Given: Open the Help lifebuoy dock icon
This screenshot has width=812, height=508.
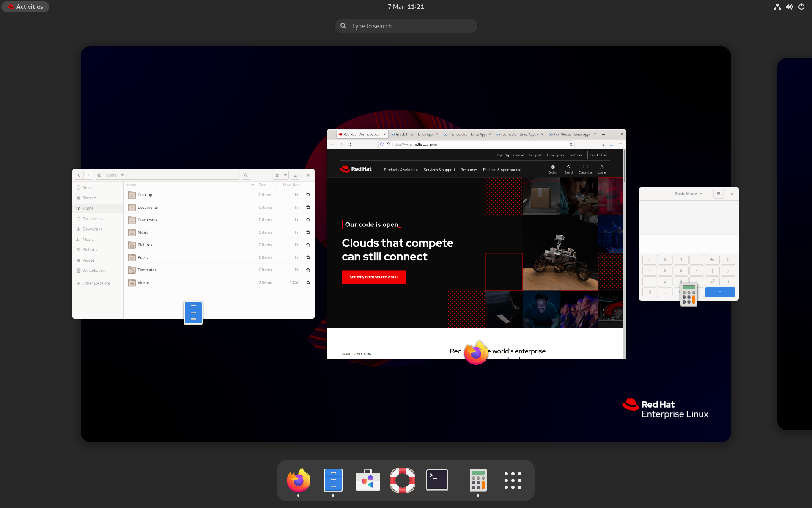Looking at the screenshot, I should point(402,480).
